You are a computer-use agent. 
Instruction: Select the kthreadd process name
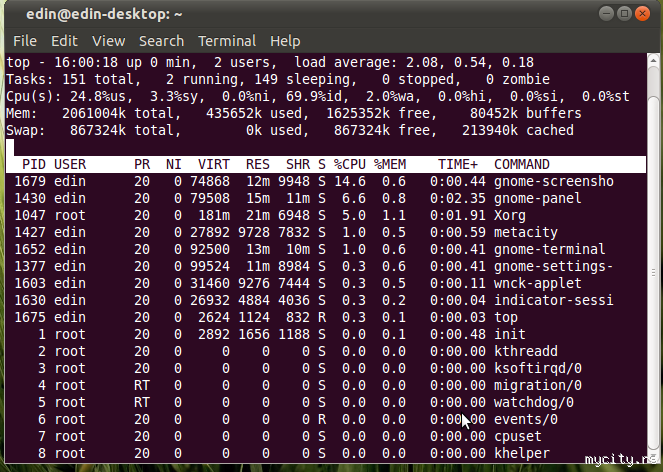tap(526, 351)
